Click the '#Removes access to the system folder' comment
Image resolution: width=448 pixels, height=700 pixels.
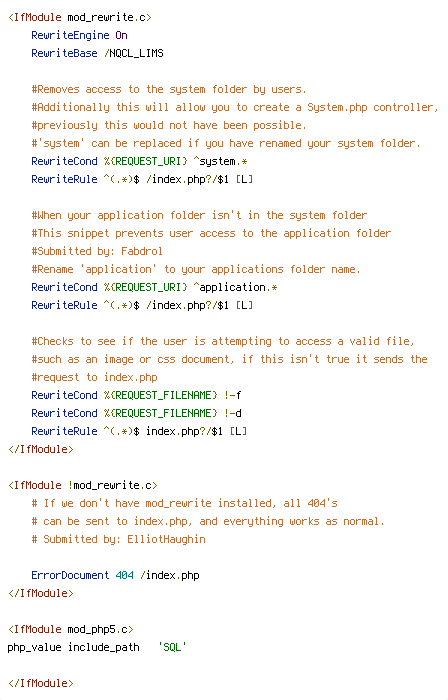click(x=169, y=89)
